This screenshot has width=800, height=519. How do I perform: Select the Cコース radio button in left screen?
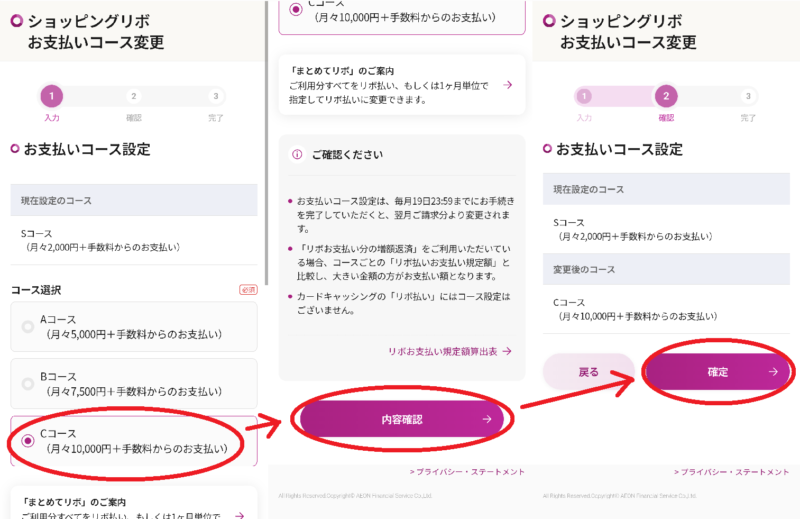point(28,441)
